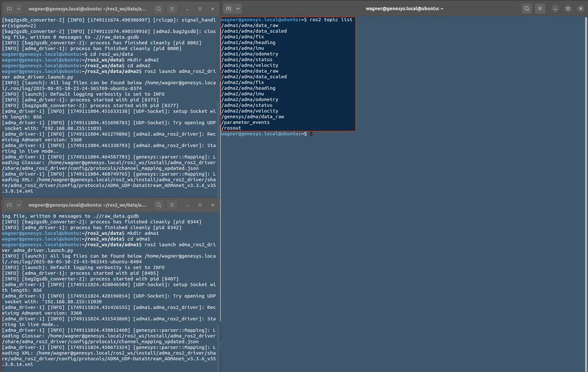Screen dimensions: 588x372
Task: Click the bottom-left terminal's title bar text
Action: point(87,205)
